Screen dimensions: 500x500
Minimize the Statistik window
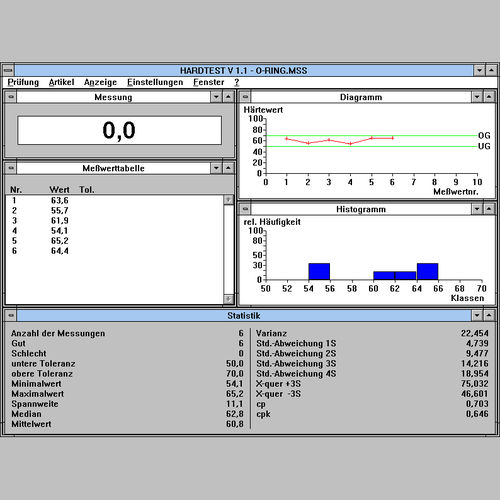(477, 315)
